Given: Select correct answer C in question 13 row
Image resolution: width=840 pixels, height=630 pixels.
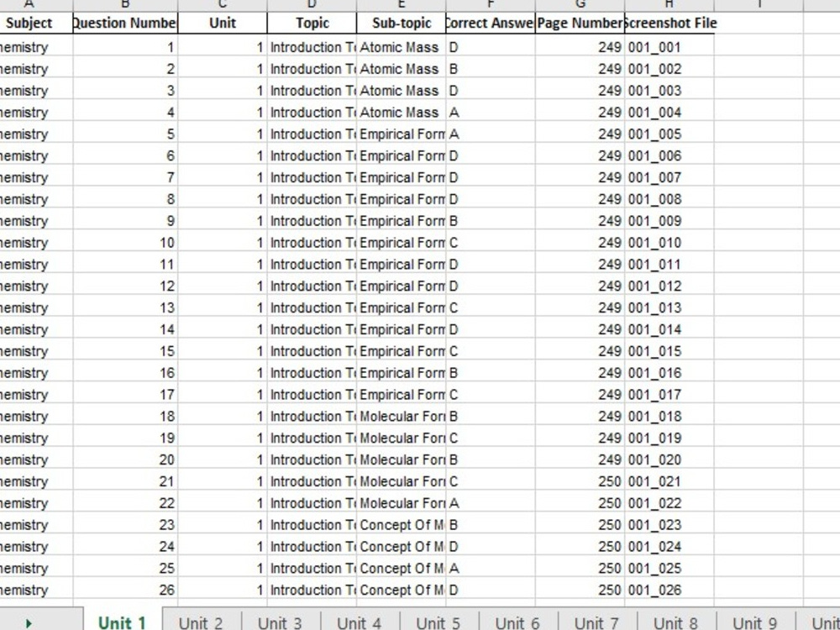Looking at the screenshot, I should click(491, 307).
